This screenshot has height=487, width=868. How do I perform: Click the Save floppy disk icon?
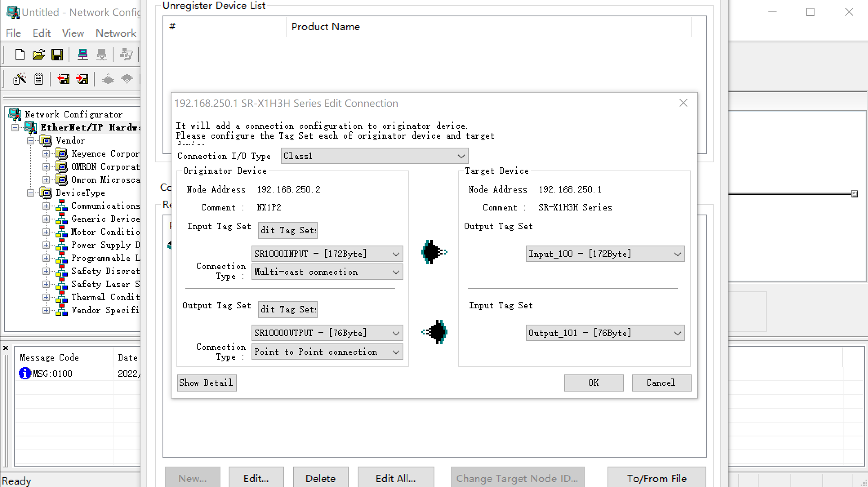pyautogui.click(x=57, y=54)
